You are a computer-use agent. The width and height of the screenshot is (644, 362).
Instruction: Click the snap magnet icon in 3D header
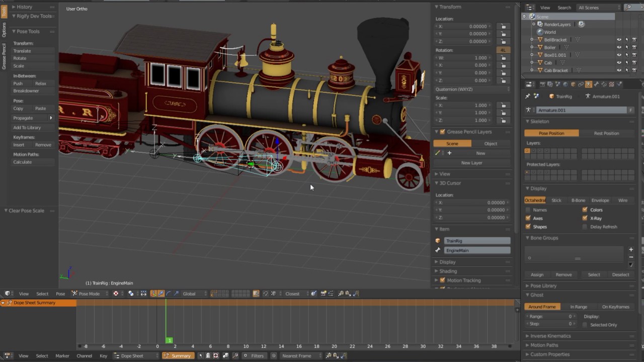(266, 294)
